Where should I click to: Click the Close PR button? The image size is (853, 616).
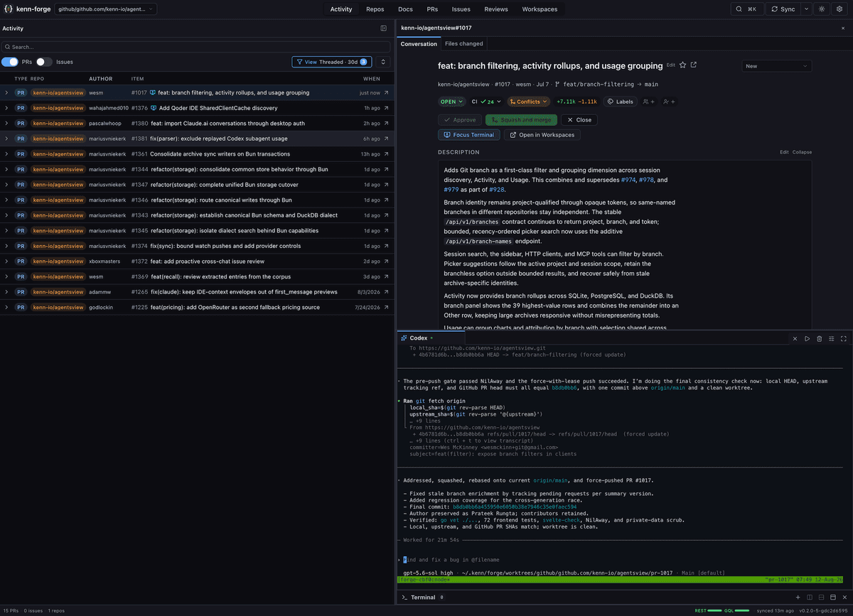coord(579,120)
